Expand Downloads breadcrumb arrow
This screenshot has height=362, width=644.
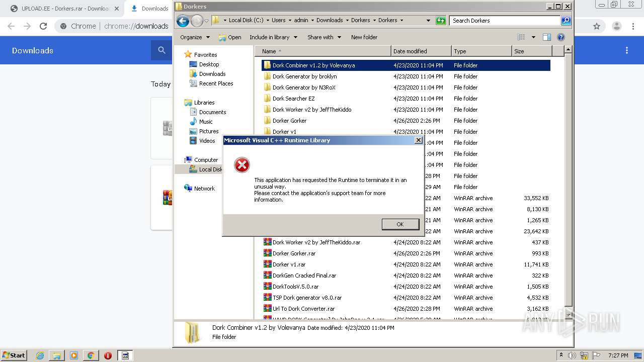point(347,21)
